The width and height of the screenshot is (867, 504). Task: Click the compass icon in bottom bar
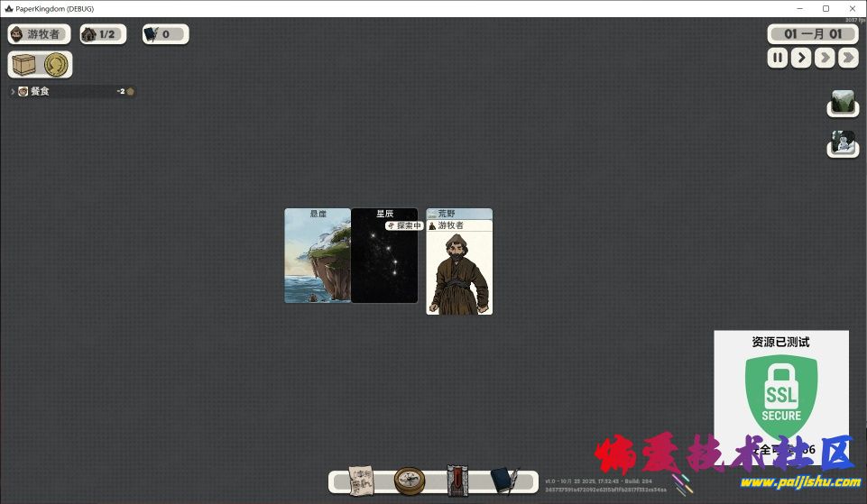410,481
